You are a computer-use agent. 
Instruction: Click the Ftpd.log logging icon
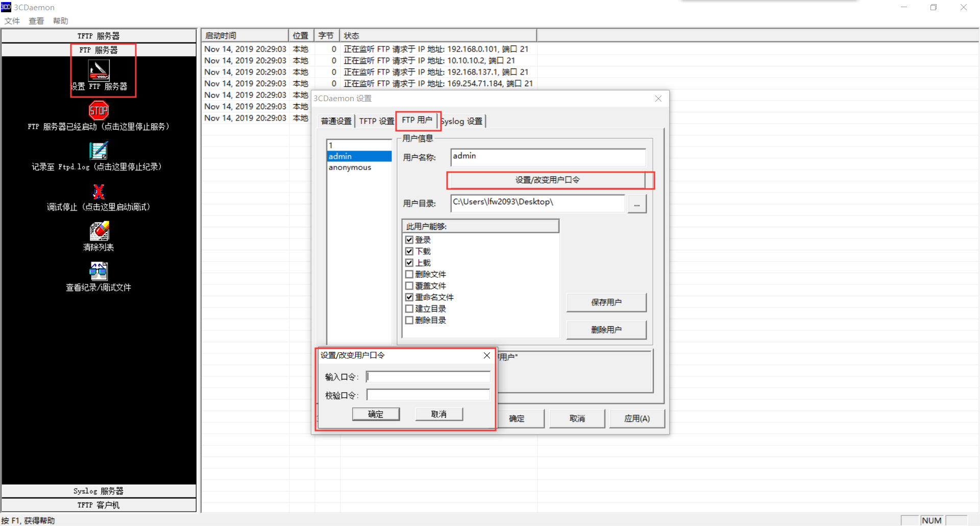click(x=99, y=151)
